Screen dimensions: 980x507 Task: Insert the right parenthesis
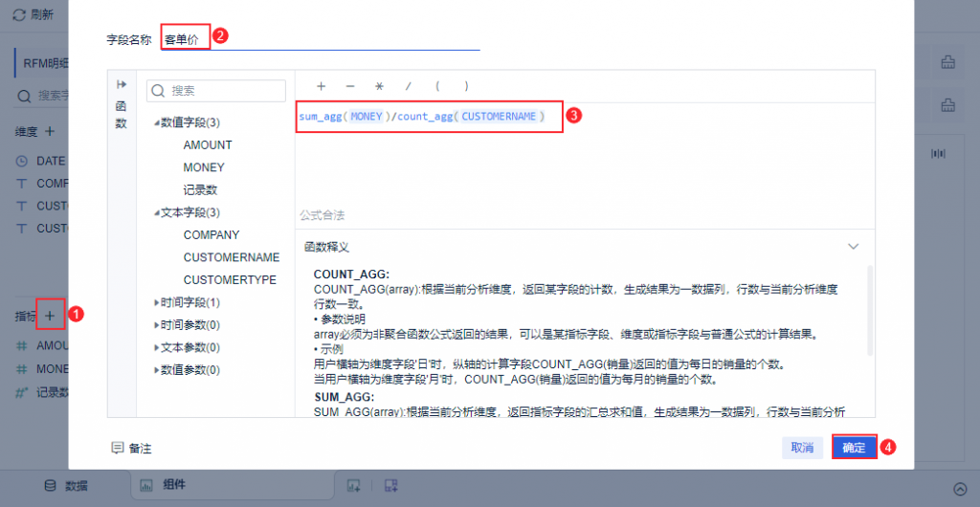[466, 87]
